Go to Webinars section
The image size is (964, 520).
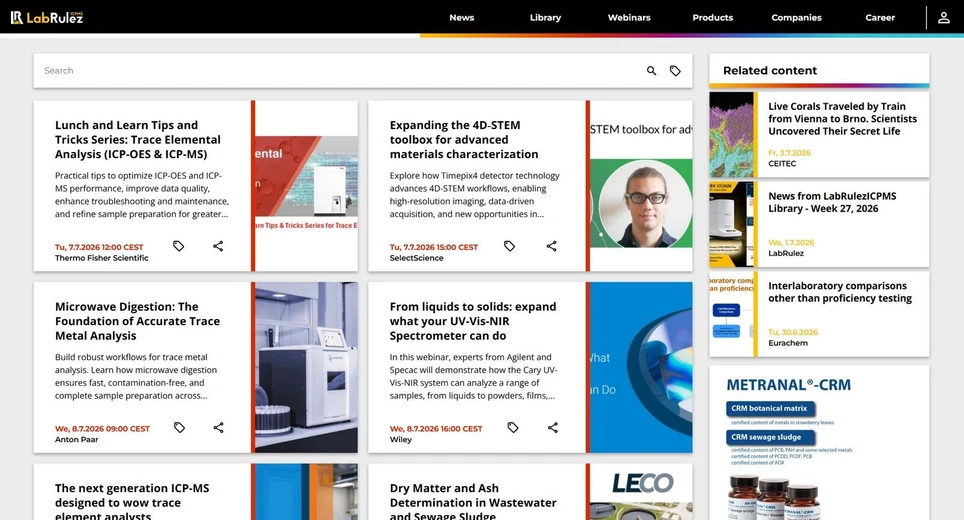[x=629, y=18]
